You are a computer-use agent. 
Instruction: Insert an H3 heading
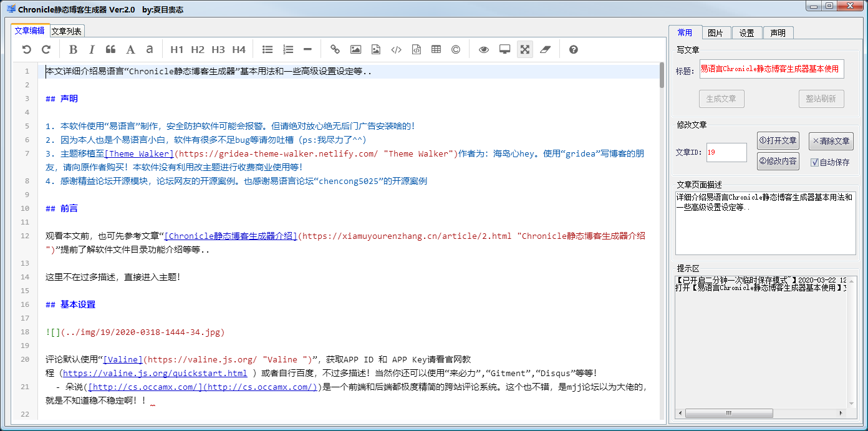[x=218, y=50]
